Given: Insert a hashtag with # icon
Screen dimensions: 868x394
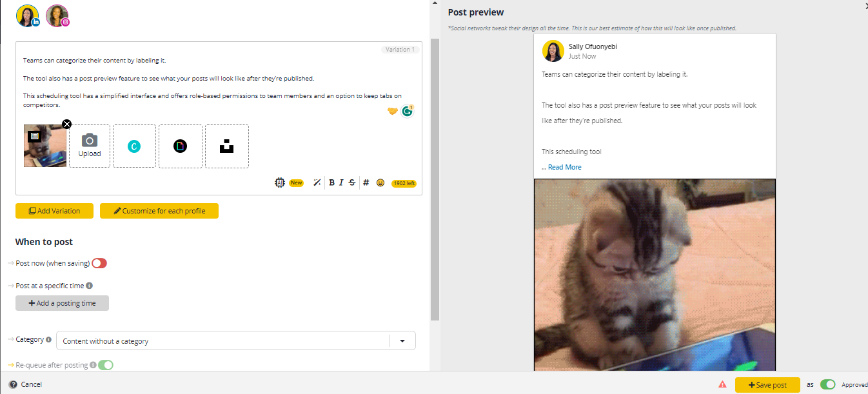Looking at the screenshot, I should [x=366, y=182].
